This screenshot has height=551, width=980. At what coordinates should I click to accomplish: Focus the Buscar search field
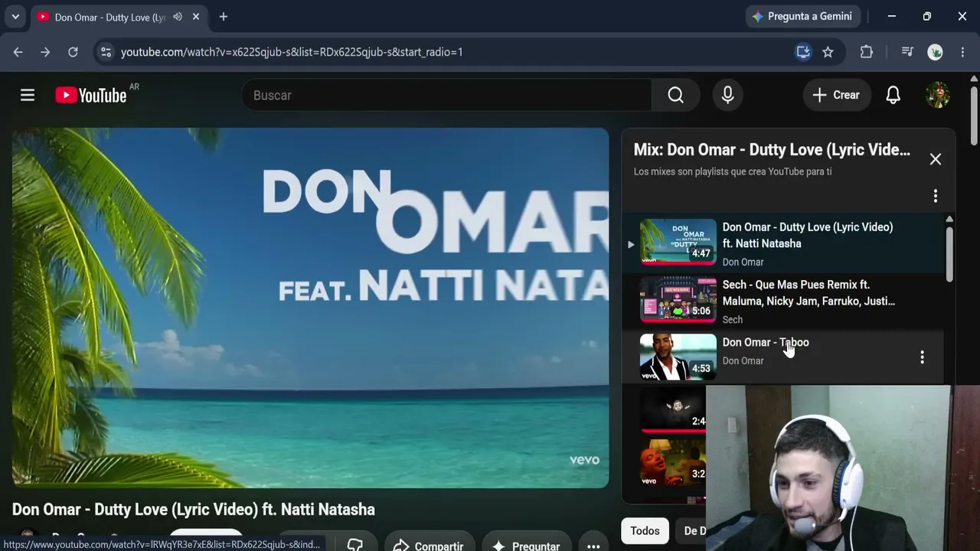447,95
